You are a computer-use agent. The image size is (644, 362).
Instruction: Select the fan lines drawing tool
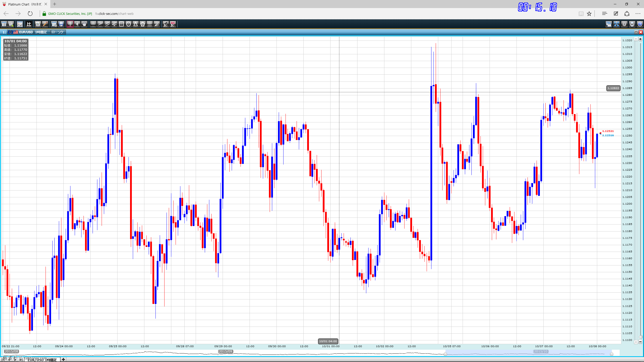click(x=157, y=24)
